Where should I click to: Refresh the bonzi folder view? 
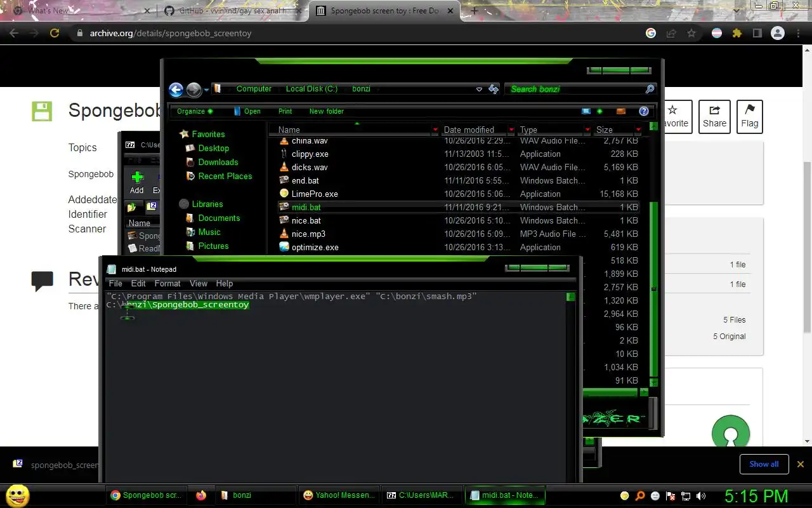494,90
